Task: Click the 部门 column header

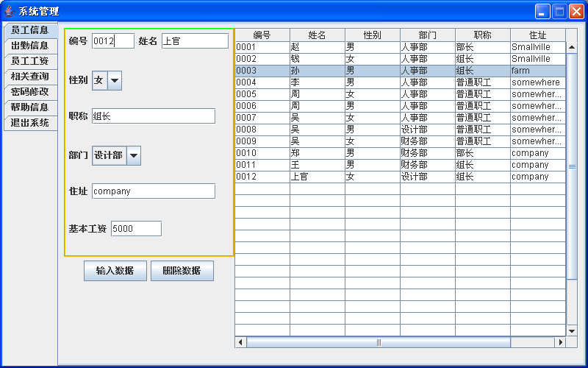Action: pos(428,35)
